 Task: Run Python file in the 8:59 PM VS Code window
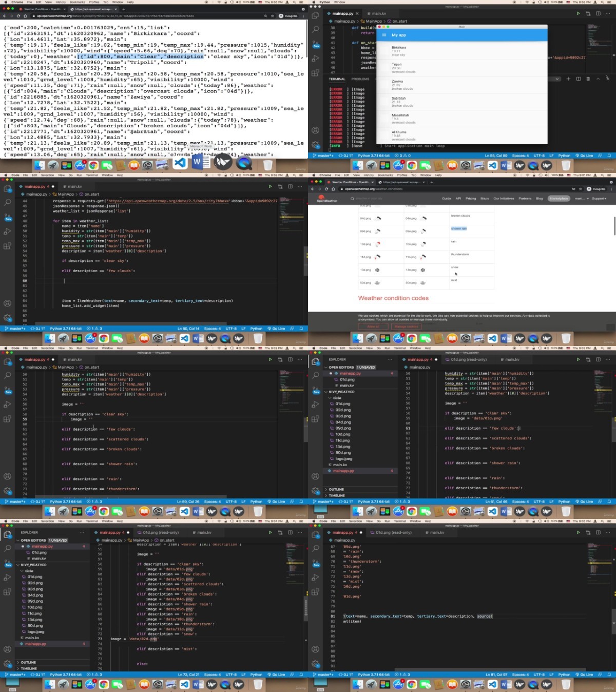(x=270, y=186)
